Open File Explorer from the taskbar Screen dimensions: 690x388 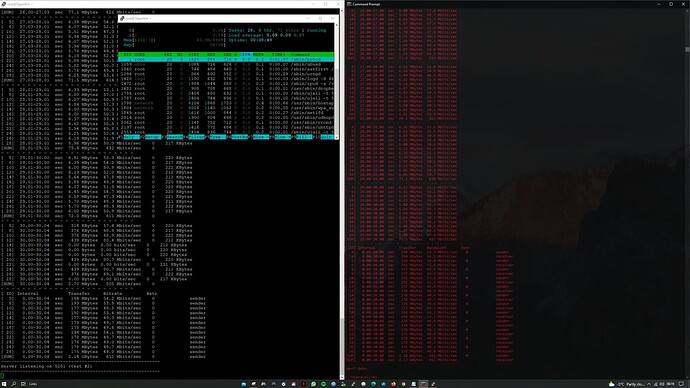(243, 384)
